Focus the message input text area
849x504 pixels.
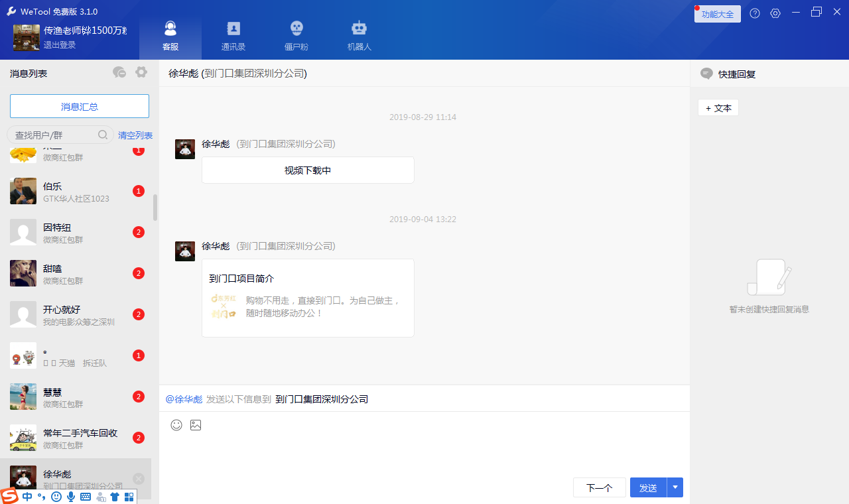point(424,454)
